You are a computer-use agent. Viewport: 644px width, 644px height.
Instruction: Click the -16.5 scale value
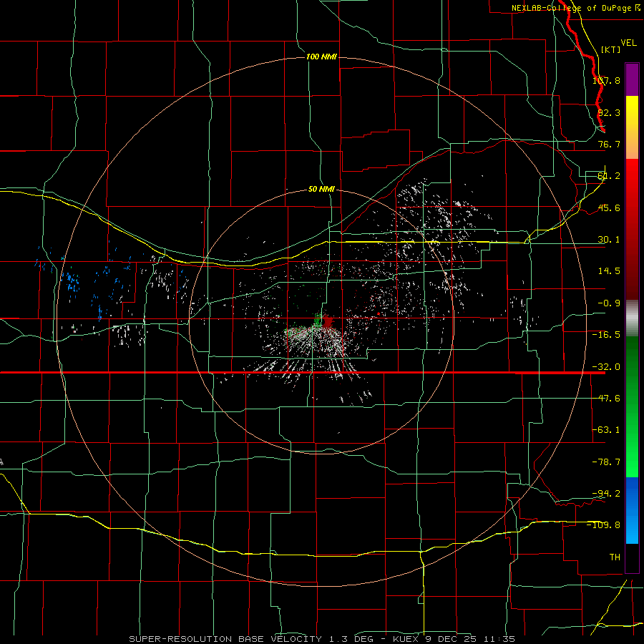(x=606, y=335)
